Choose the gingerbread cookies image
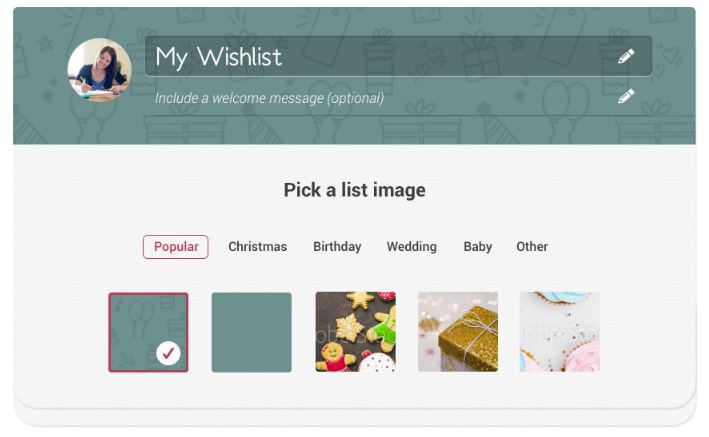709x437 pixels. point(355,332)
